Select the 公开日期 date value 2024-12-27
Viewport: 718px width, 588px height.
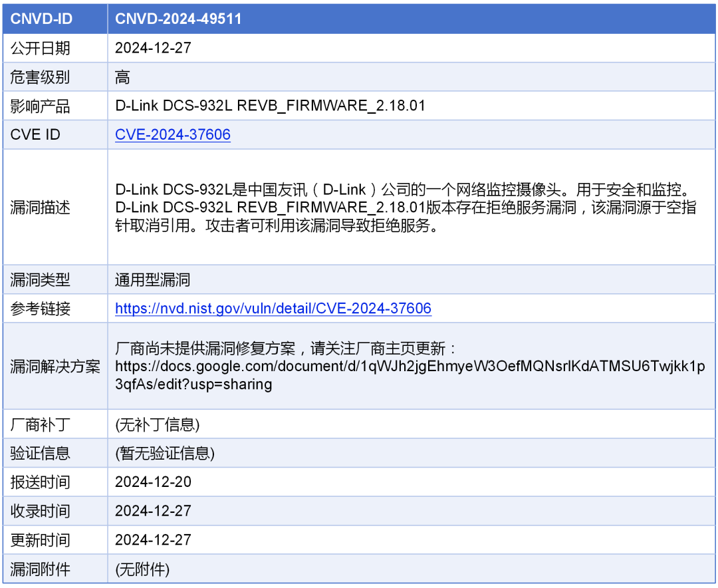tap(153, 48)
